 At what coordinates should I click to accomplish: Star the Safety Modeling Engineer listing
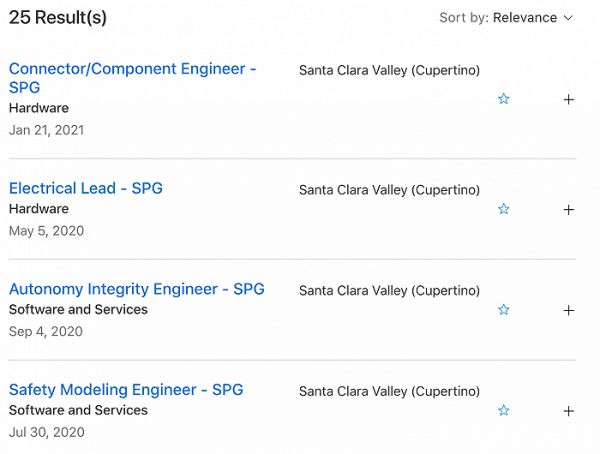[x=504, y=411]
